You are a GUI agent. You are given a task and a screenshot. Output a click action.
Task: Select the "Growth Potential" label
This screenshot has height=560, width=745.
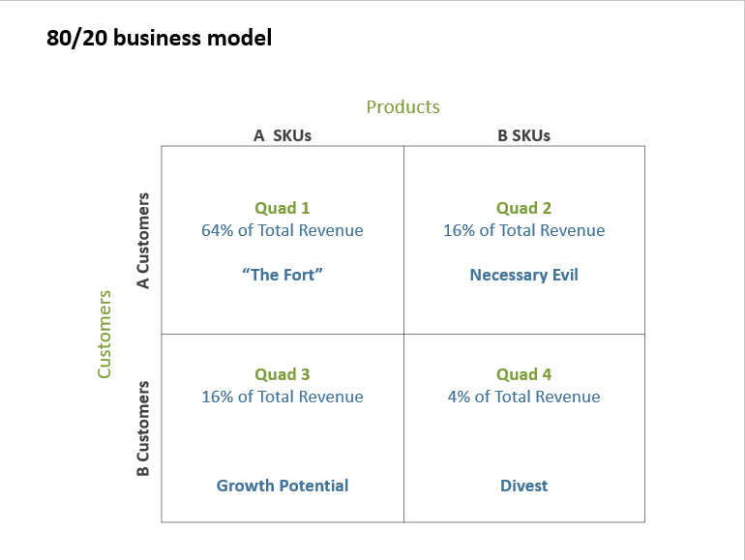tap(283, 486)
